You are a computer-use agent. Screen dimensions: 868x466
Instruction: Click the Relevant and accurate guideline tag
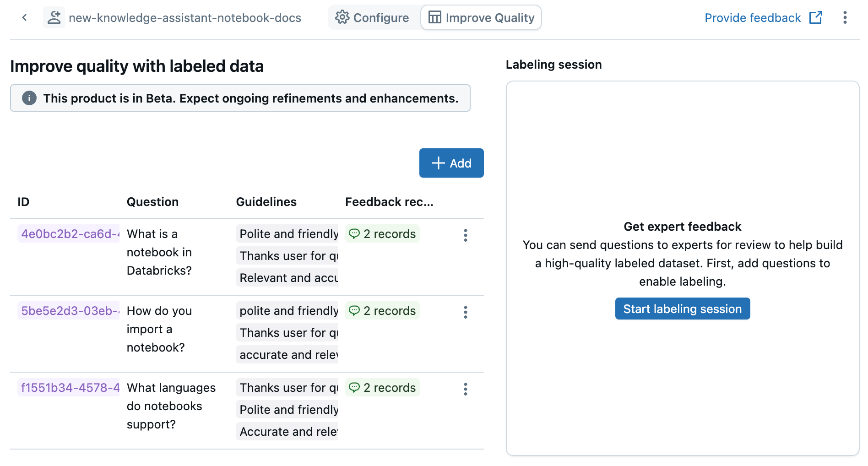(x=288, y=278)
